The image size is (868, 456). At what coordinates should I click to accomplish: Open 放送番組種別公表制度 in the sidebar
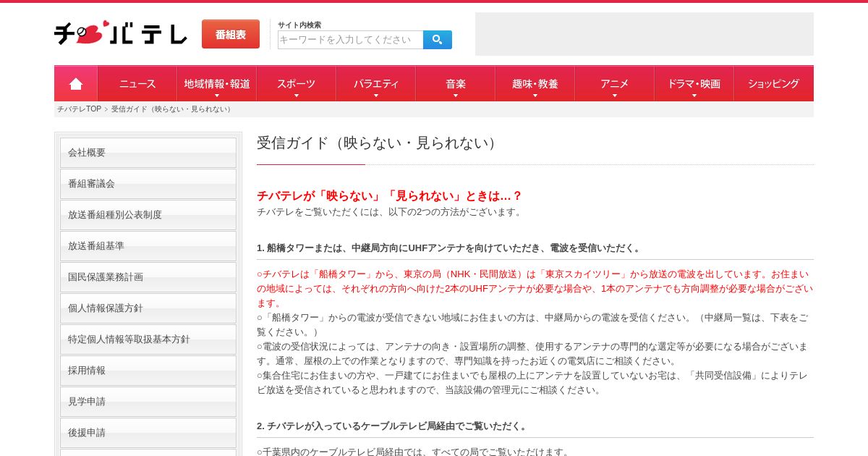point(148,215)
